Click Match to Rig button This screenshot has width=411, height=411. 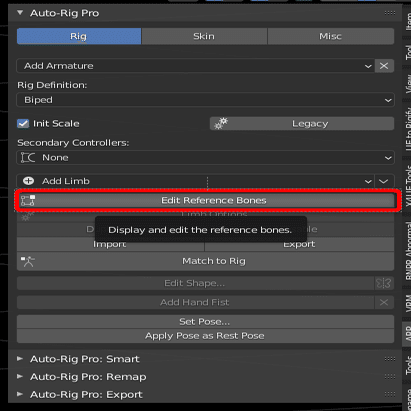[205, 261]
